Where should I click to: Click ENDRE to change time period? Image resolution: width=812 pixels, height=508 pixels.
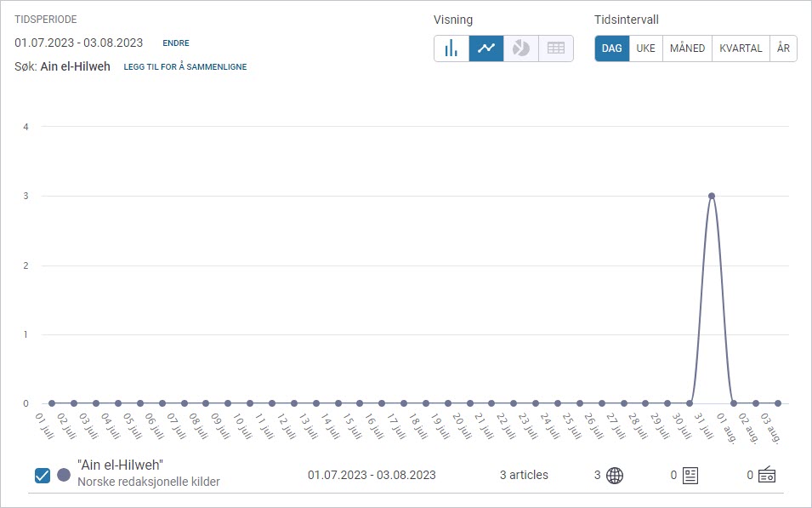176,43
